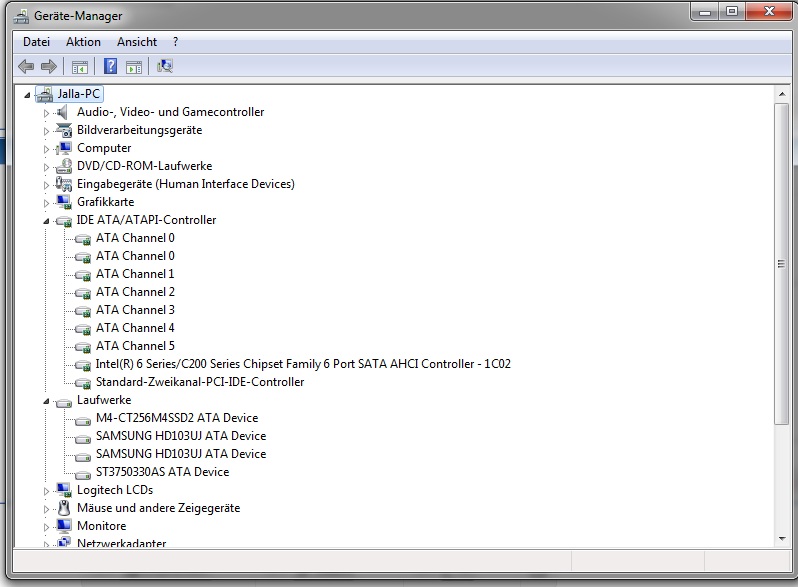Click the Mäuse und andere Zeigegeräte mouse icon

click(x=64, y=508)
